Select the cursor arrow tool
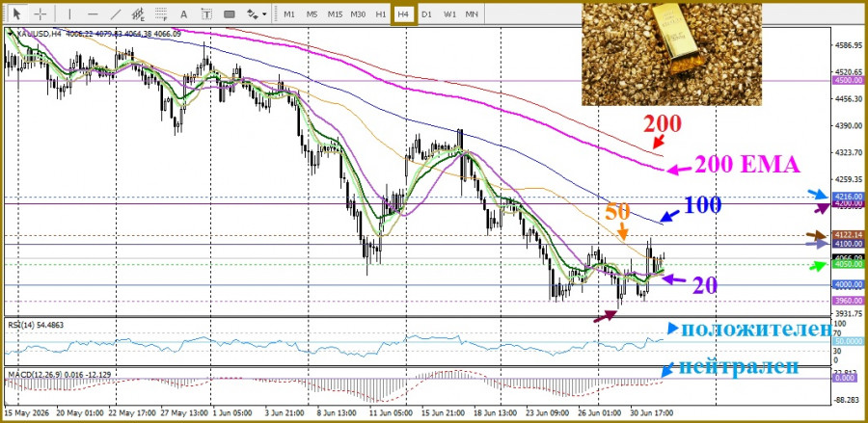 (17, 13)
